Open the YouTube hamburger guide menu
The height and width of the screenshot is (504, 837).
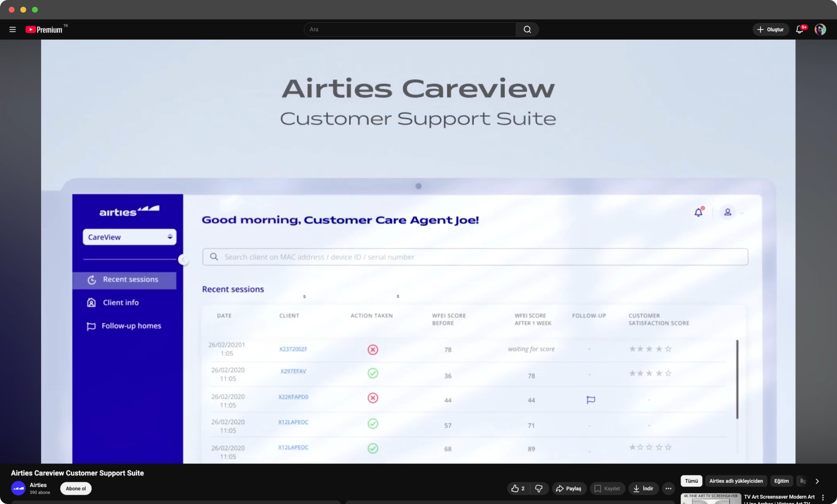(x=13, y=30)
